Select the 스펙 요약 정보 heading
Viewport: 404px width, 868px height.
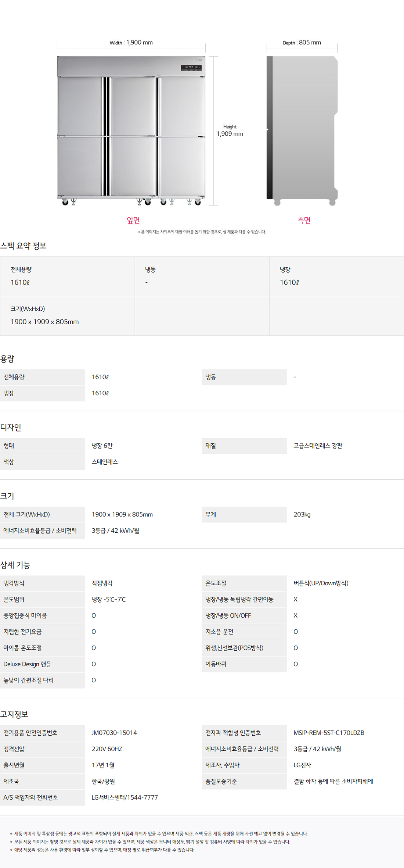pos(24,246)
